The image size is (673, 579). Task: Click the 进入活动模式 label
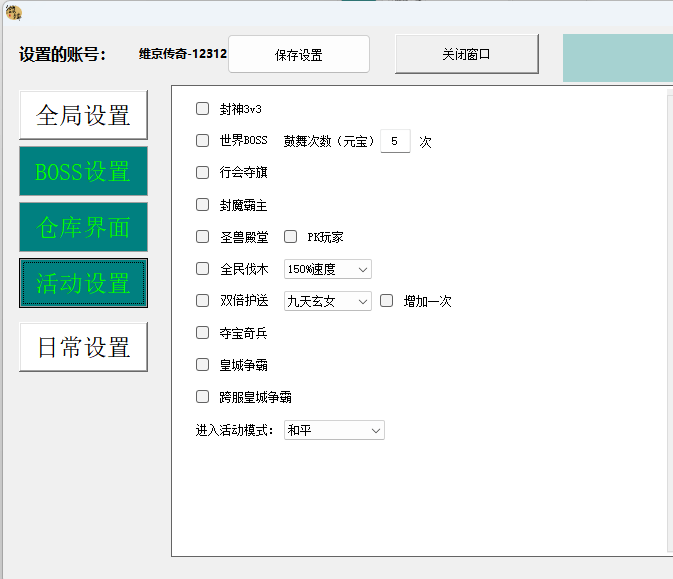234,430
